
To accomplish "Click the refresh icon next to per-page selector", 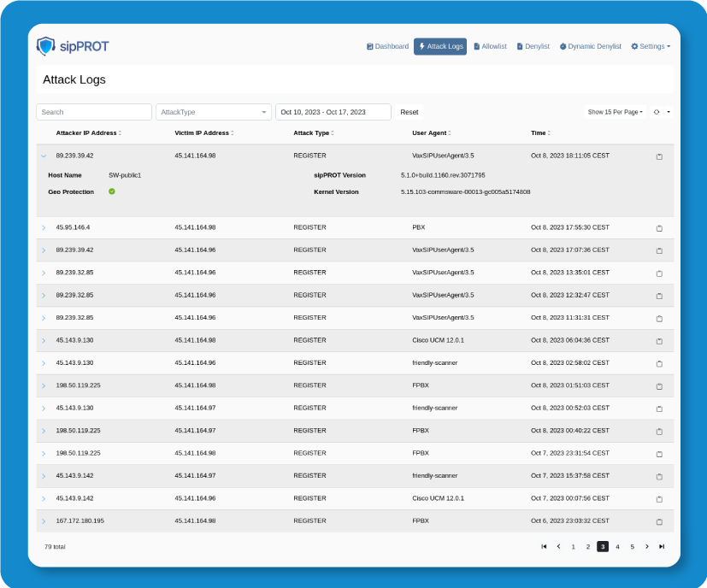I will click(x=657, y=112).
